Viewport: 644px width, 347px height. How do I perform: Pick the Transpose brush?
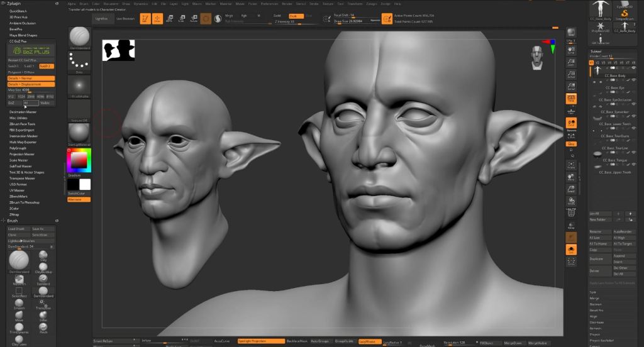43,304
